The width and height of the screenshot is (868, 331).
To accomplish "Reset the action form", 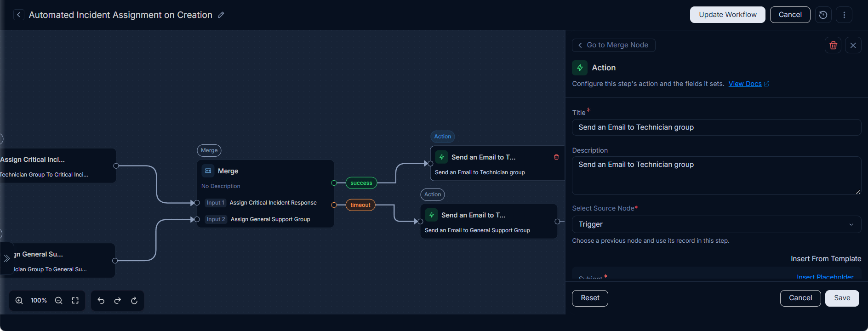I will (x=590, y=298).
